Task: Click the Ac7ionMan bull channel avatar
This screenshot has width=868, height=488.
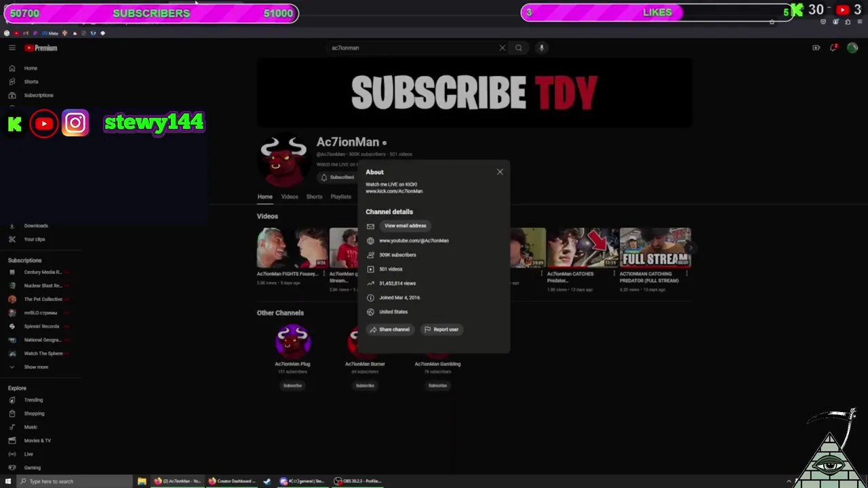Action: coord(283,161)
